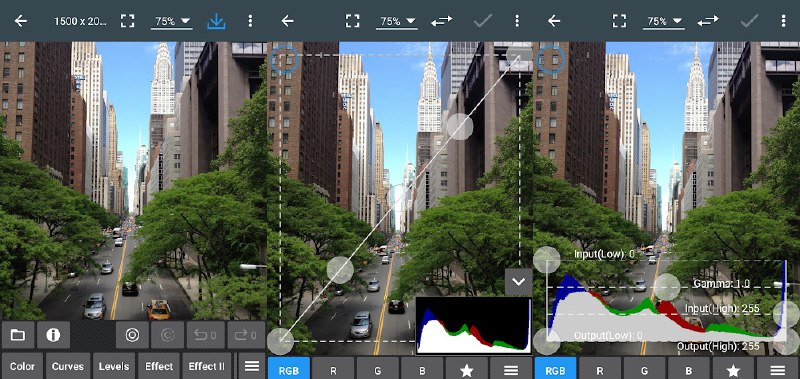Image resolution: width=800 pixels, height=379 pixels.
Task: Tap fullscreen icon in the left editor panel
Action: point(128,21)
